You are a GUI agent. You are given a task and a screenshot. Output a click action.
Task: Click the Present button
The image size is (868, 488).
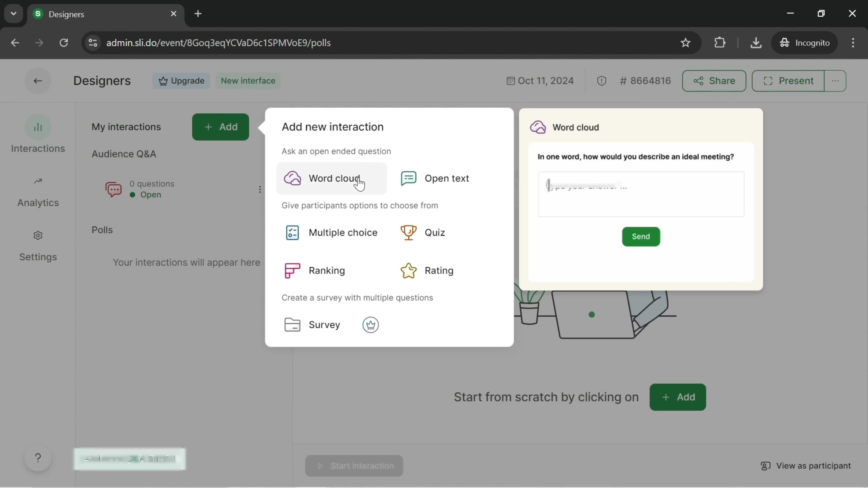click(788, 80)
